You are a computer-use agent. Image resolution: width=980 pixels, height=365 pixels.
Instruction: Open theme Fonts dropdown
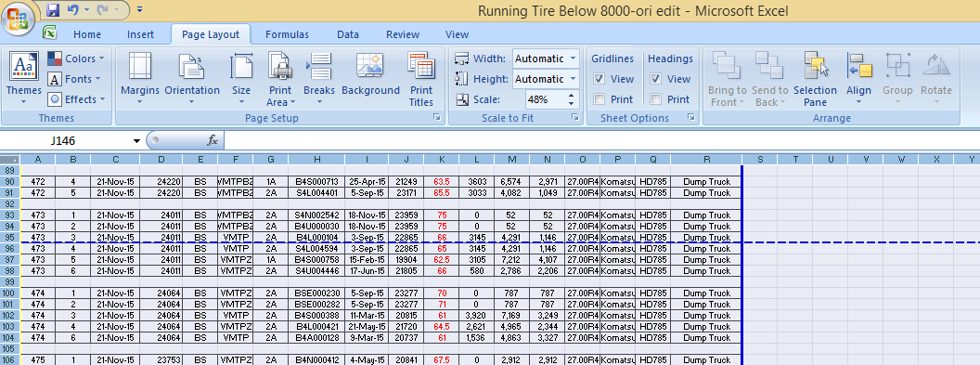(x=74, y=79)
